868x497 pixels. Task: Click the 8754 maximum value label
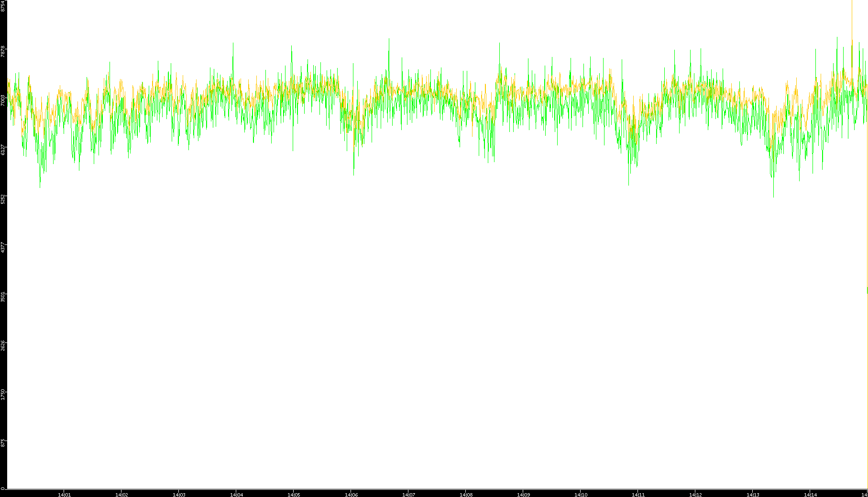(3, 6)
